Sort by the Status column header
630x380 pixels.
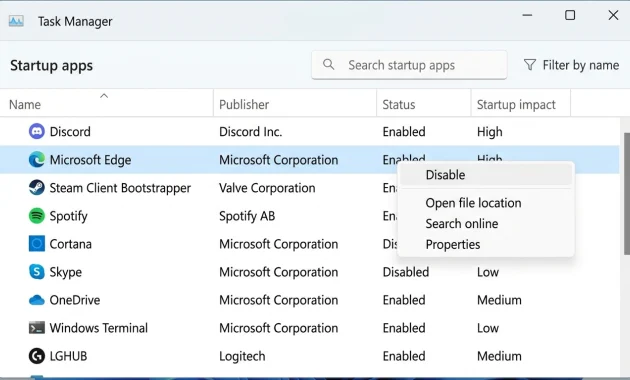[423, 103]
